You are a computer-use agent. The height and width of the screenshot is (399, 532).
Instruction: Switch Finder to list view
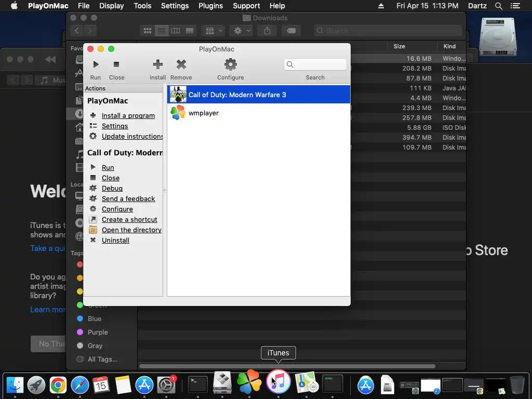[x=162, y=31]
